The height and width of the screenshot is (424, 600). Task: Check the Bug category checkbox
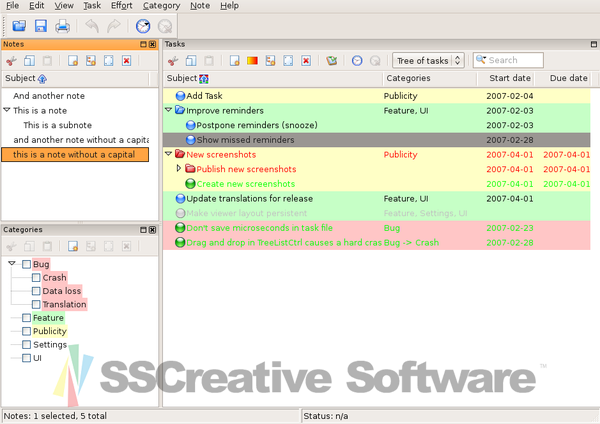click(26, 264)
